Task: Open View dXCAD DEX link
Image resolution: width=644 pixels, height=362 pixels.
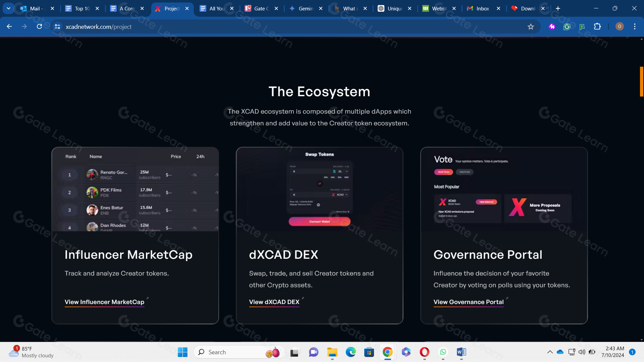Action: [274, 302]
